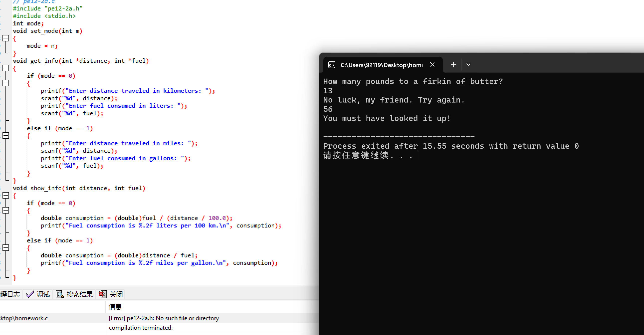
Task: Open a new terminal tab with plus
Action: click(453, 65)
